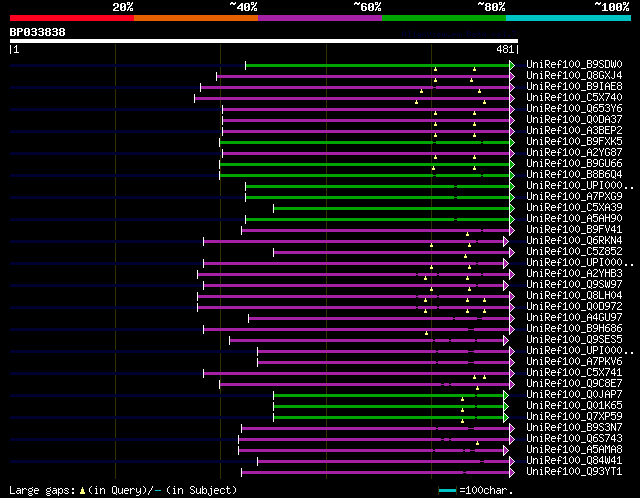Open hit UniRef100_B9IAE8

tap(574, 87)
